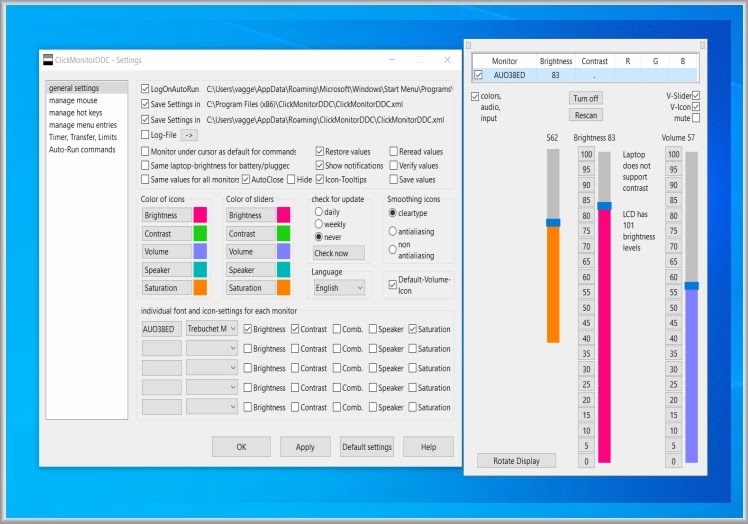Open manage menu entries page
748x524 pixels.
pyautogui.click(x=83, y=125)
